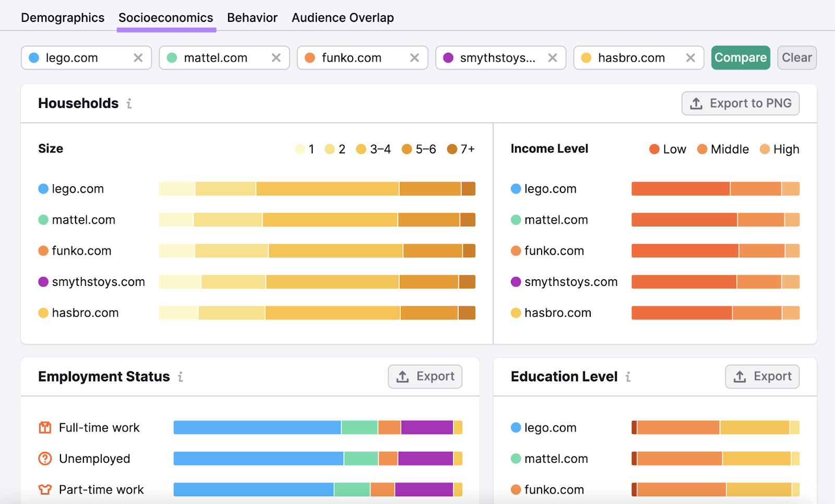Remove the funko.com domain chip
This screenshot has width=835, height=504.
415,57
